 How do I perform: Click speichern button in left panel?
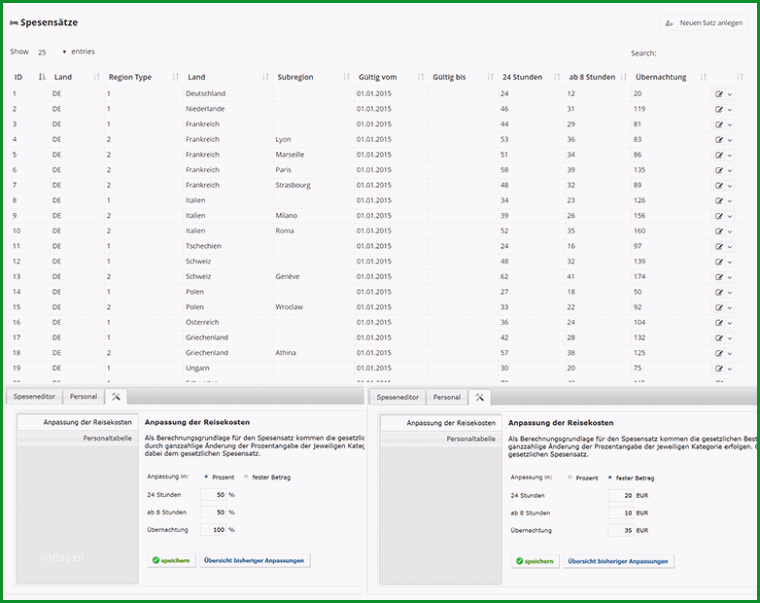click(x=172, y=560)
